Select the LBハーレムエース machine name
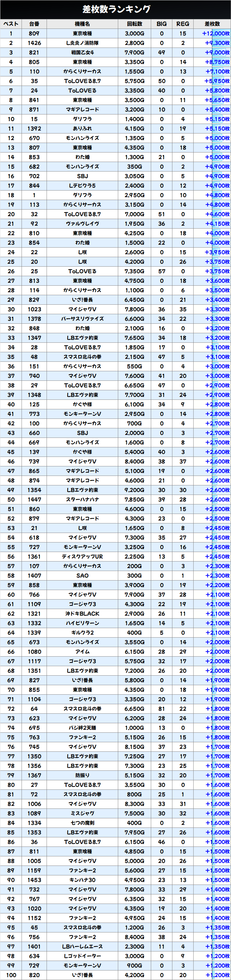Viewport: 231px width, 980px height. [x=82, y=946]
